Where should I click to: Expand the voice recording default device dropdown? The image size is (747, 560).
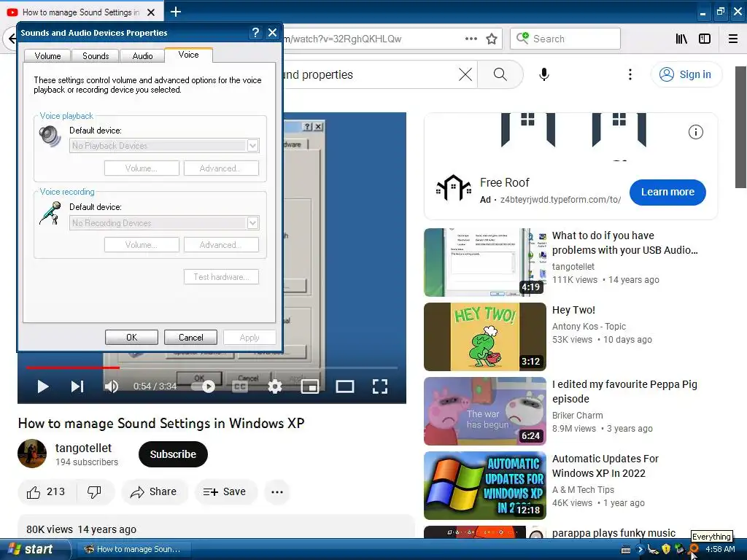tap(253, 223)
